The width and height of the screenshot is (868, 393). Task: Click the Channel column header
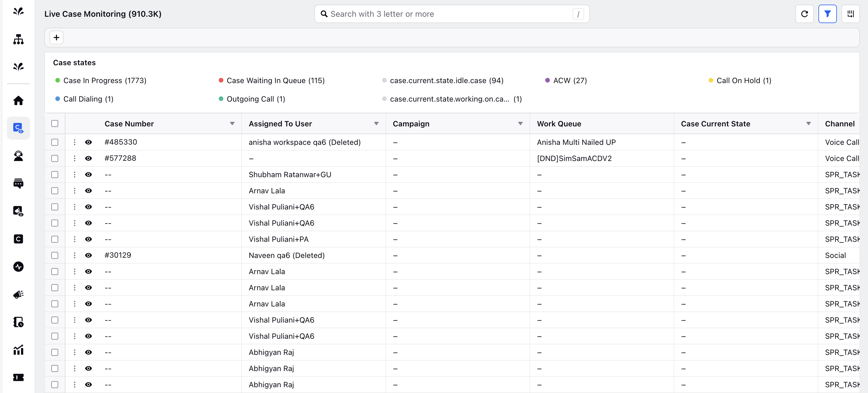pyautogui.click(x=839, y=124)
